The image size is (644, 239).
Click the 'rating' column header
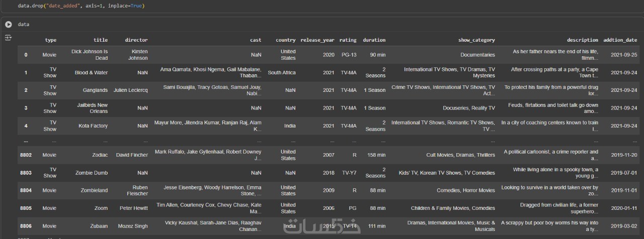pos(348,40)
